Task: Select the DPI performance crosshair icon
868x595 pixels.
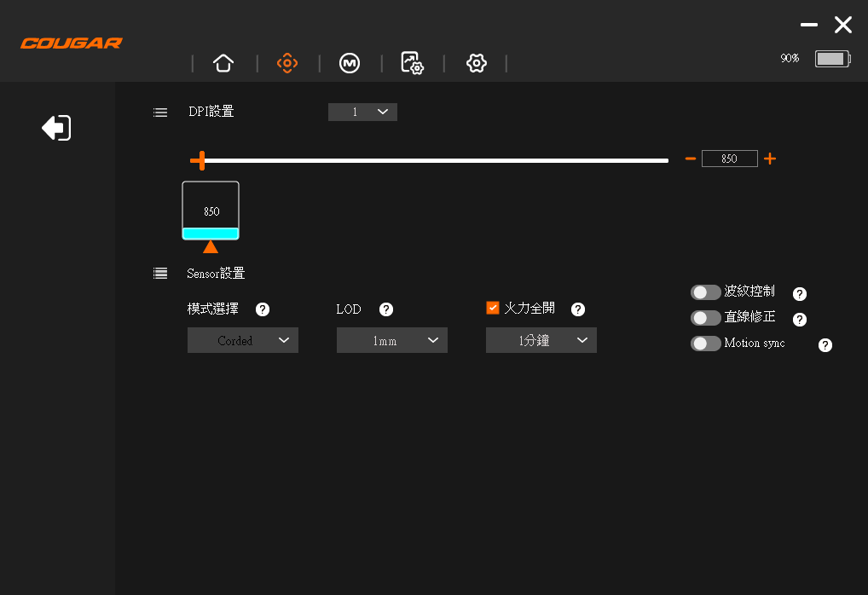Action: pos(286,63)
